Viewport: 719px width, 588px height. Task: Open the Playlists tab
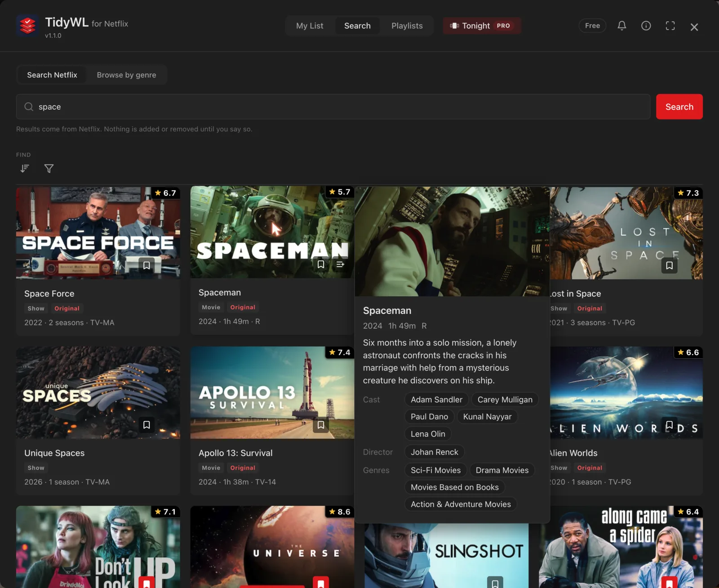coord(407,26)
